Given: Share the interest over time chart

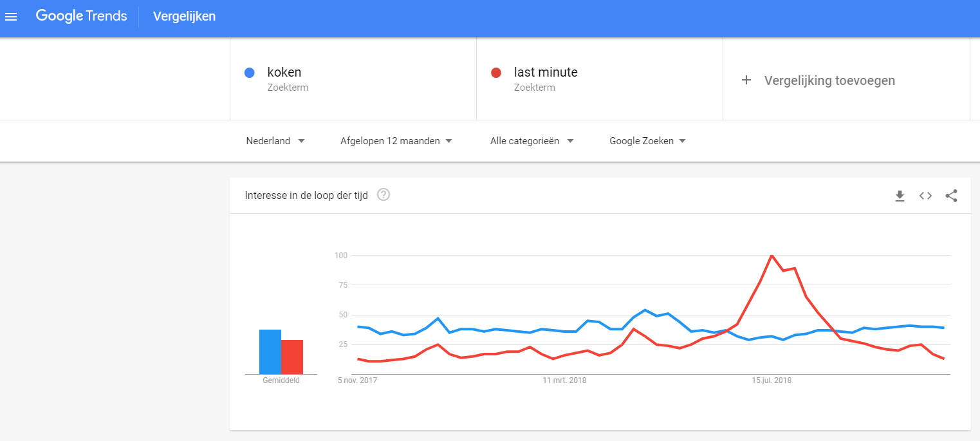Looking at the screenshot, I should (951, 196).
